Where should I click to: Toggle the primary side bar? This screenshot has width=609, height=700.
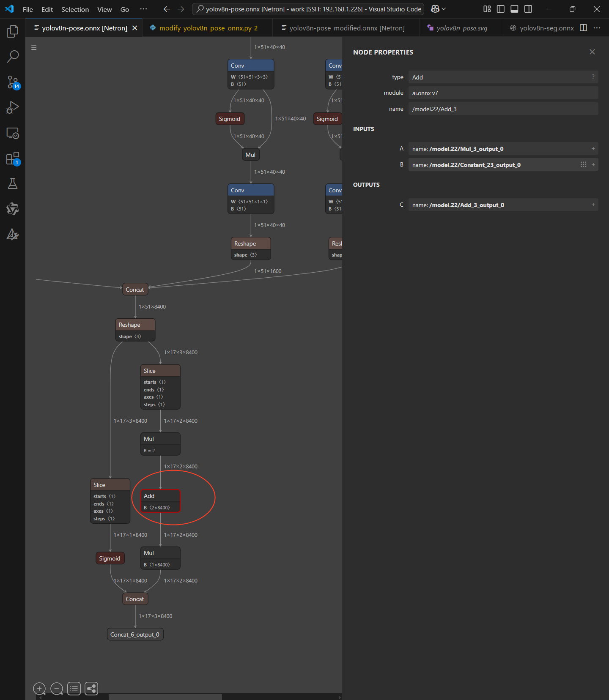pyautogui.click(x=501, y=9)
